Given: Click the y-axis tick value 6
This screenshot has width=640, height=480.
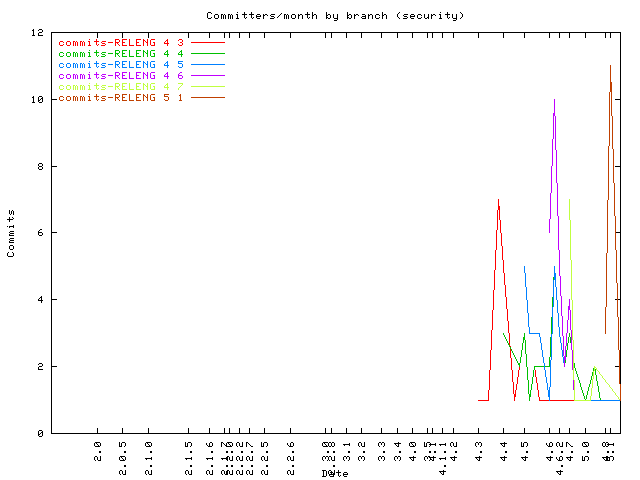Looking at the screenshot, I should click(39, 233).
